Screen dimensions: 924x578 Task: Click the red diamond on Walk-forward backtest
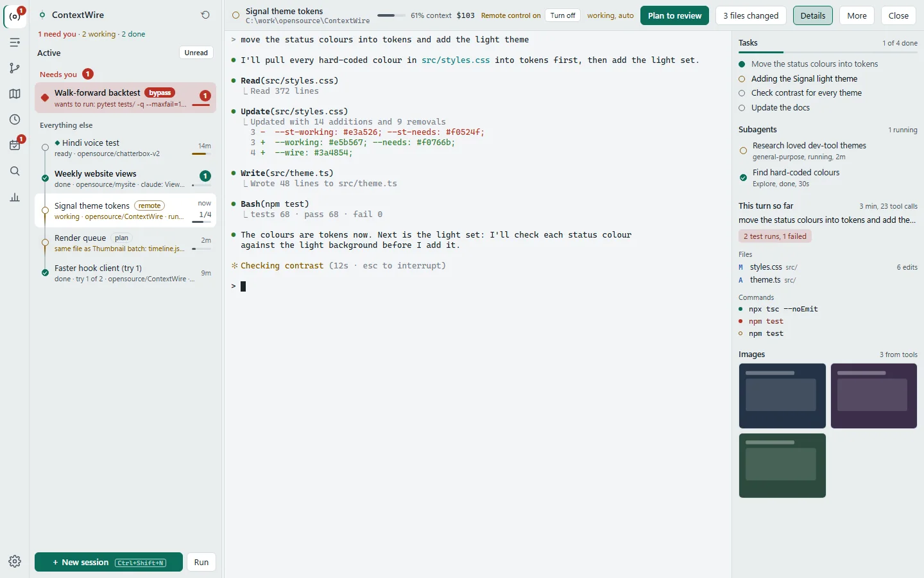pos(45,98)
